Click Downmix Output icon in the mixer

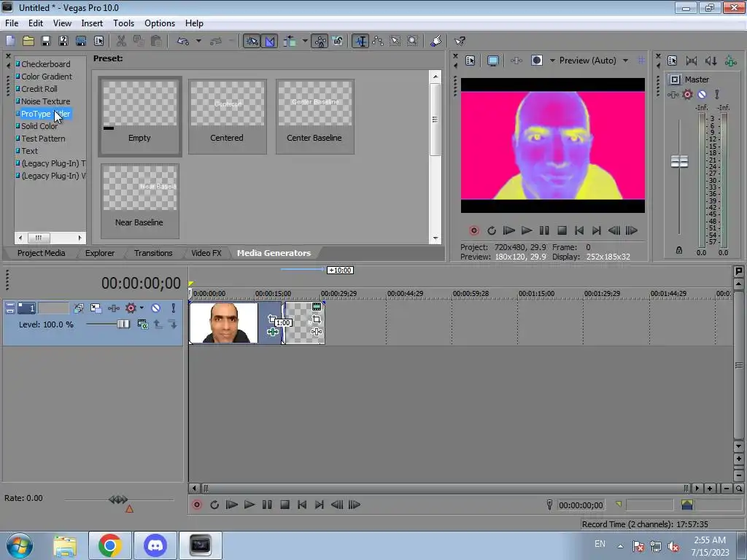coord(692,61)
